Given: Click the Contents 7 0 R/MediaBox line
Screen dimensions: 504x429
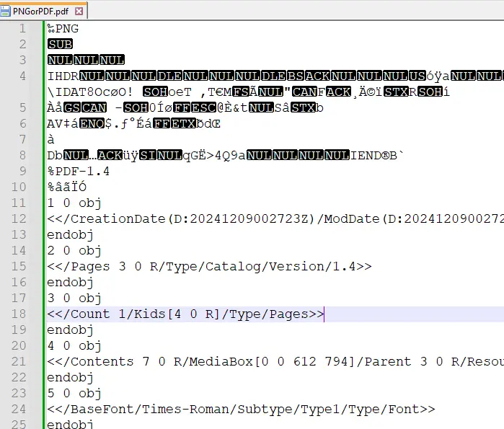Looking at the screenshot, I should (275, 361).
